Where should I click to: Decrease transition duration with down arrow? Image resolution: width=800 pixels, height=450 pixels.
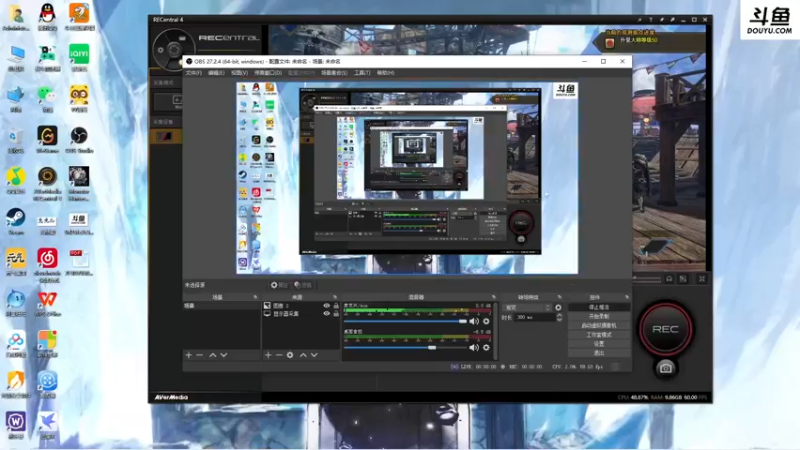click(559, 319)
